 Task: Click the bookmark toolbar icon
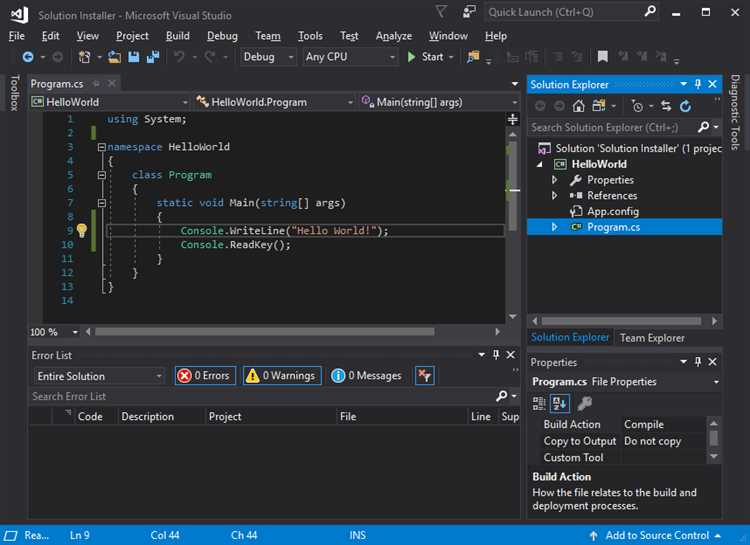[603, 57]
